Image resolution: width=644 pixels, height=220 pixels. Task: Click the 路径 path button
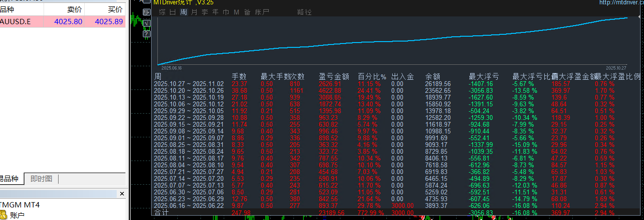tap(305, 12)
